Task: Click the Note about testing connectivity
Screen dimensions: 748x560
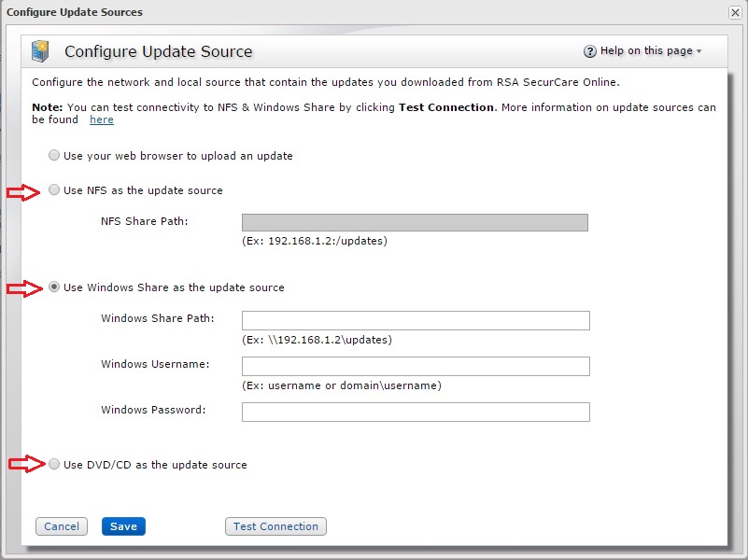Action: click(374, 107)
